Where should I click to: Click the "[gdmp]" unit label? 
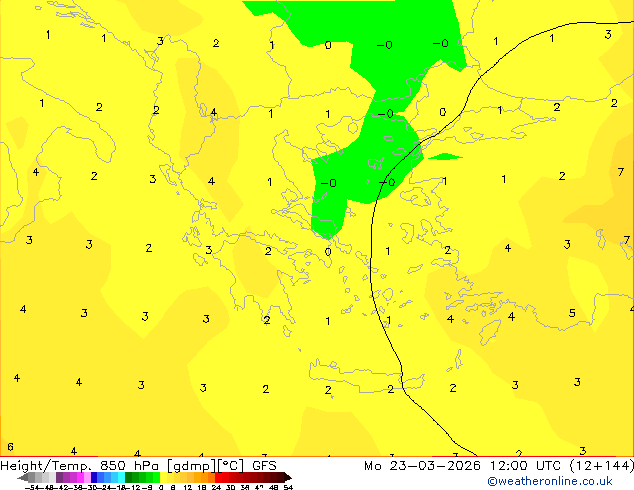click(190, 466)
